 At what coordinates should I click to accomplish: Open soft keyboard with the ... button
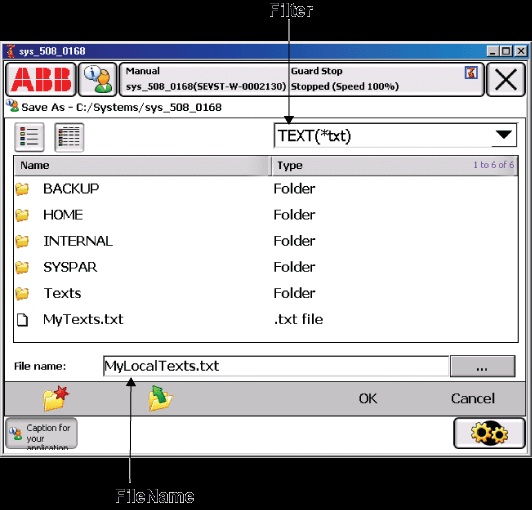(482, 366)
